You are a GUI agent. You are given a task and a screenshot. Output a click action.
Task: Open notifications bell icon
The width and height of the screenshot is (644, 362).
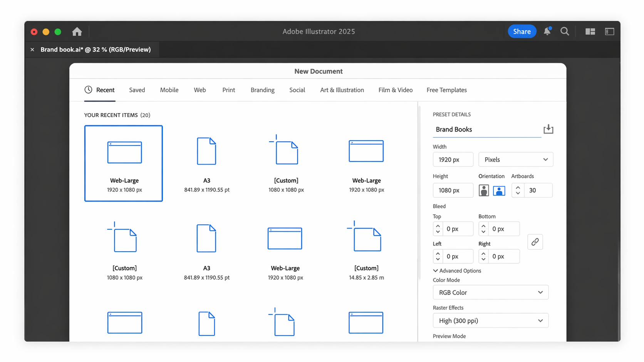click(547, 32)
